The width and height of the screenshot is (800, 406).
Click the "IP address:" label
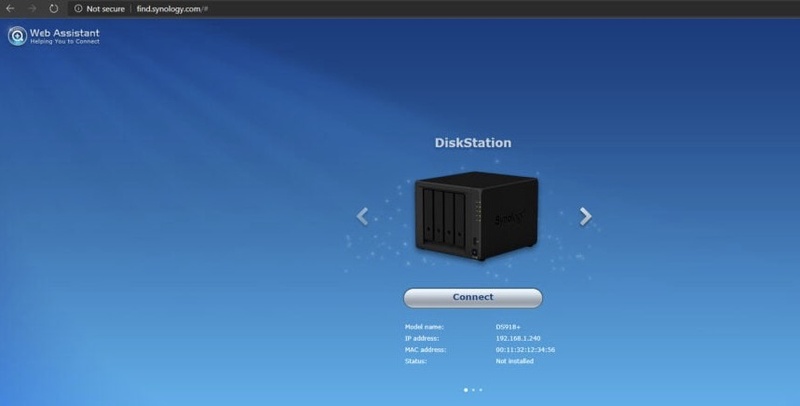coord(421,338)
